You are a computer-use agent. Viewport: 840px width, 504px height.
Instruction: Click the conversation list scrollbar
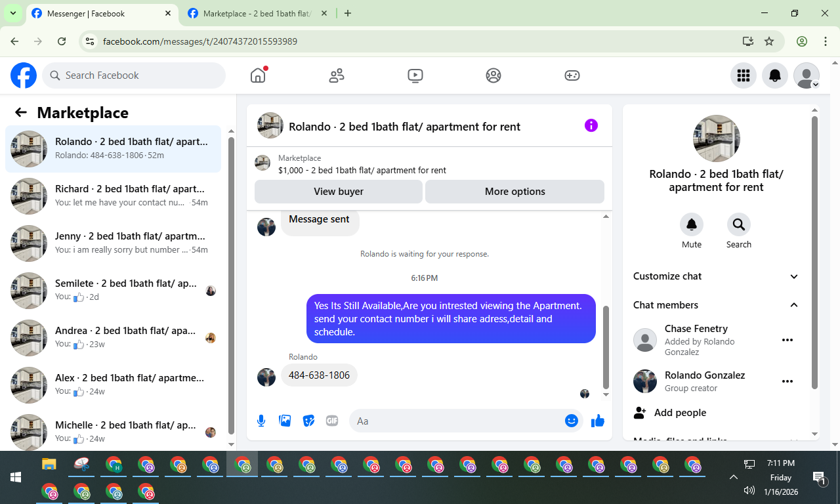(231, 285)
